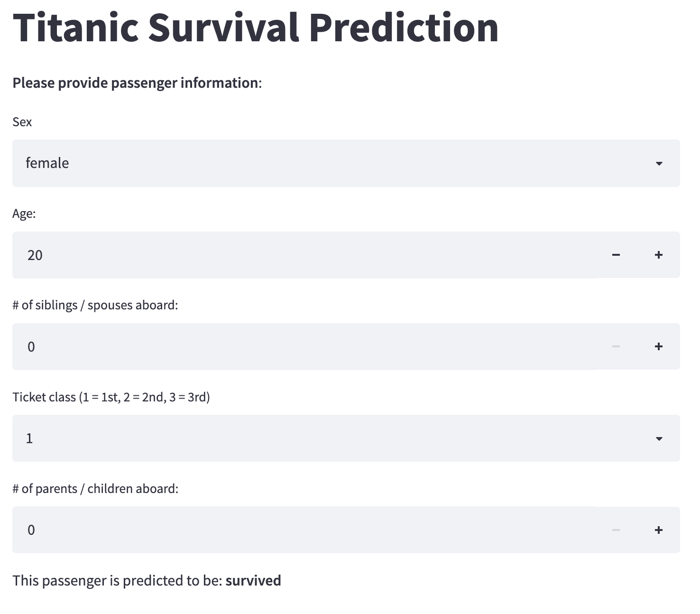Screen dimensions: 700x614
Task: Decrease the Age value with minus icon
Action: 616,255
